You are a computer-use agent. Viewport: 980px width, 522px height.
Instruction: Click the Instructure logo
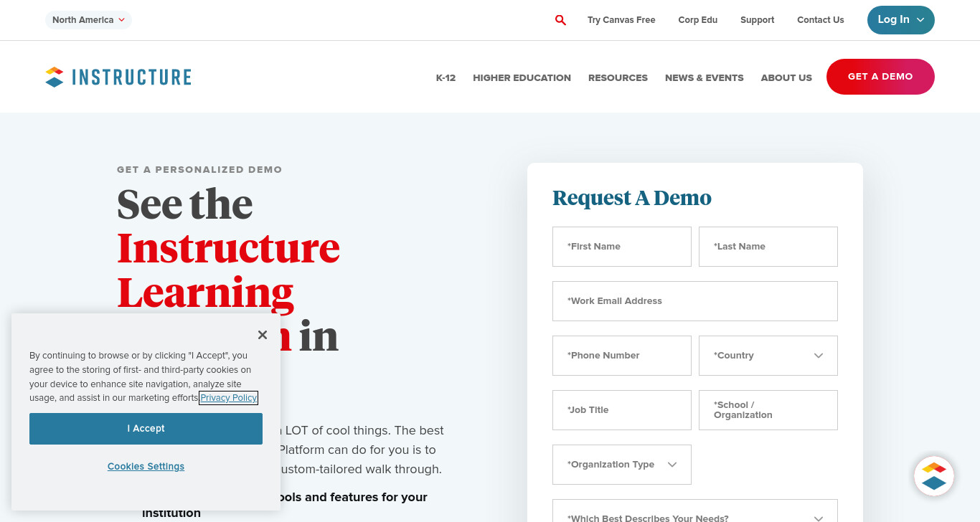point(118,77)
